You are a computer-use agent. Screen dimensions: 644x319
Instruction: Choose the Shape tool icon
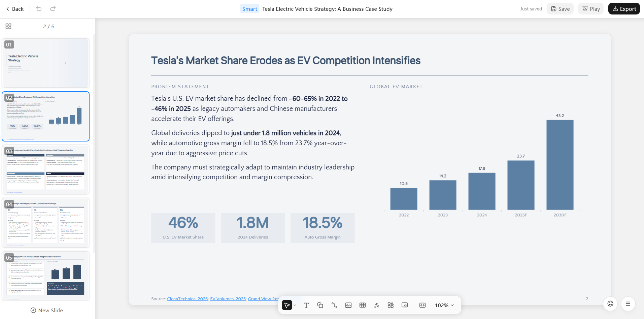320,305
